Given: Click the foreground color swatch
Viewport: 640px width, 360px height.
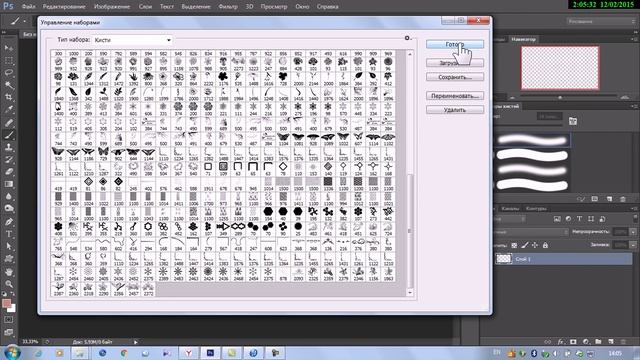Looking at the screenshot, I should 6,304.
